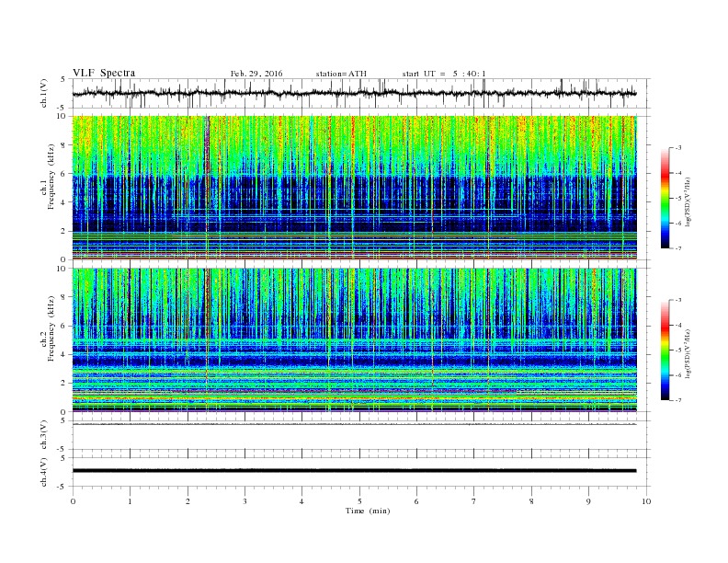728x563 pixels.
Task: Click the ch.3 voltage trace line
Action: [355, 424]
